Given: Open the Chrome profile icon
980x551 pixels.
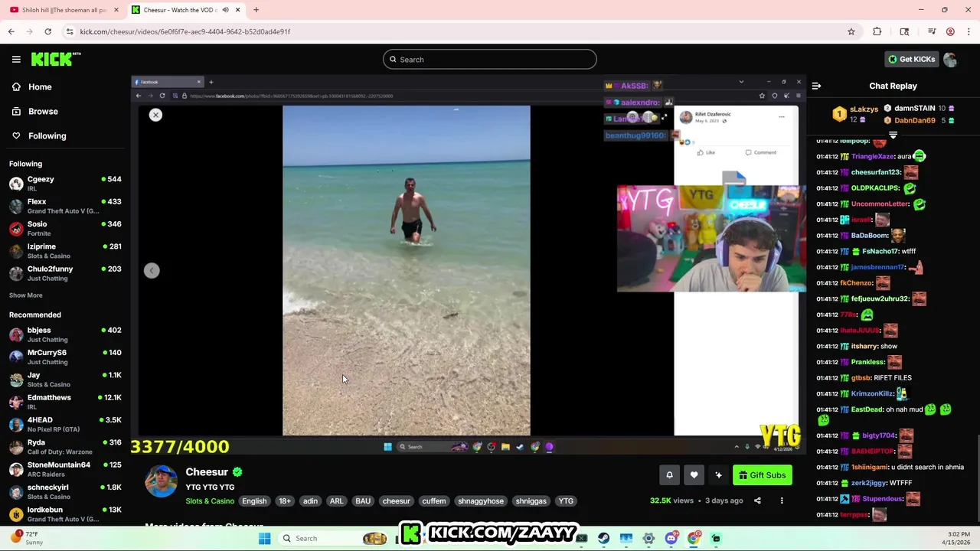Looking at the screenshot, I should click(950, 31).
